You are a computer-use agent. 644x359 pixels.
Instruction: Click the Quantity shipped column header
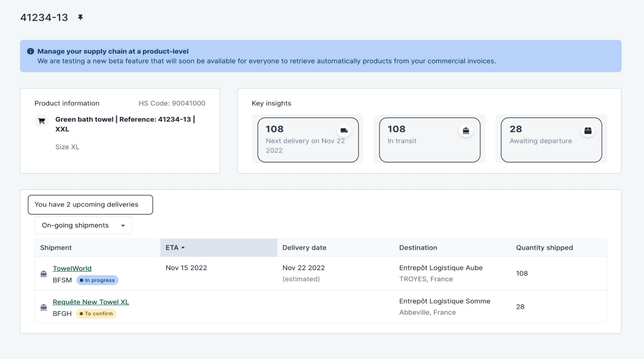(544, 248)
